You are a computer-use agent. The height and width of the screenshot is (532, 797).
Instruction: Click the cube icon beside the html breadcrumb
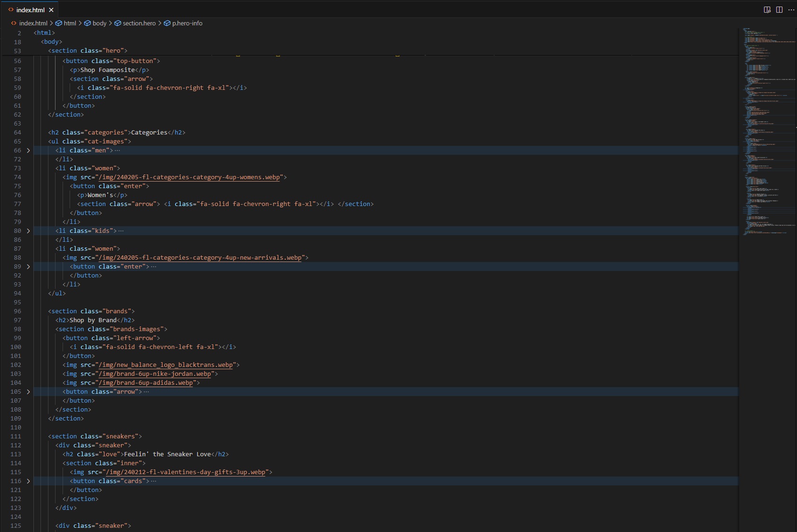(59, 23)
